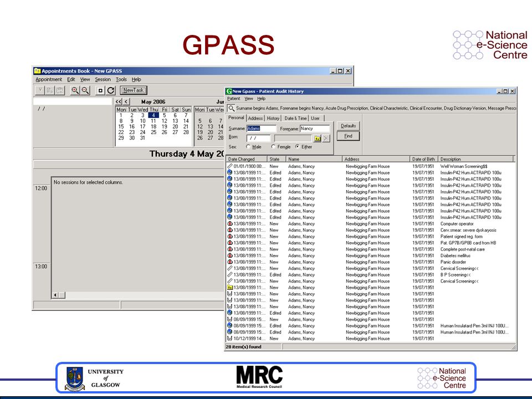Viewport: 532px width, 399px height.
Task: Click red icon on Complete post-natal care row
Action: click(x=229, y=249)
